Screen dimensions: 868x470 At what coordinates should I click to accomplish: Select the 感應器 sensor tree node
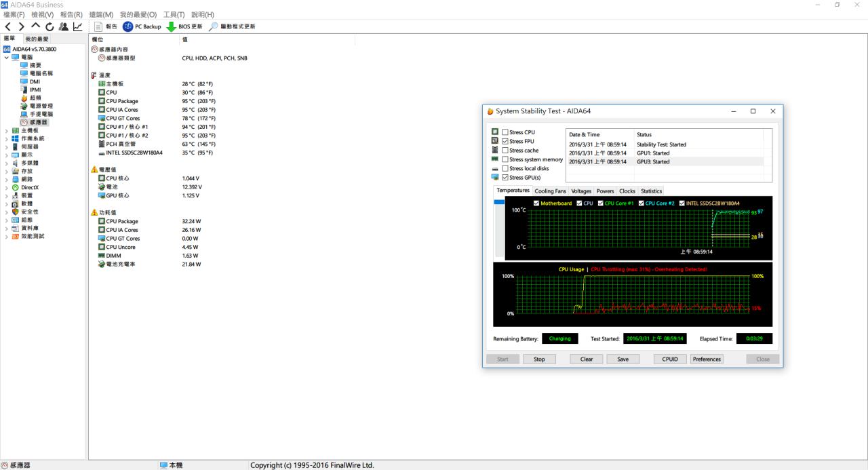[x=34, y=122]
